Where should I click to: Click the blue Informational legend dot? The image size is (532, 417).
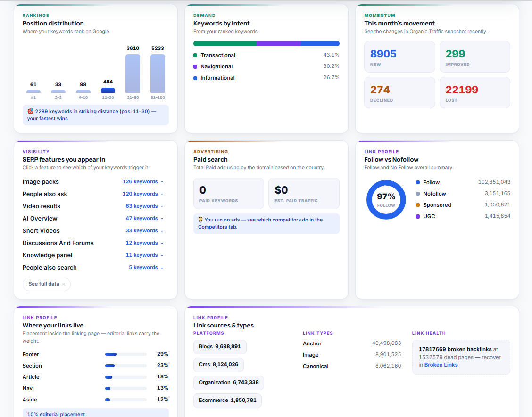point(195,78)
